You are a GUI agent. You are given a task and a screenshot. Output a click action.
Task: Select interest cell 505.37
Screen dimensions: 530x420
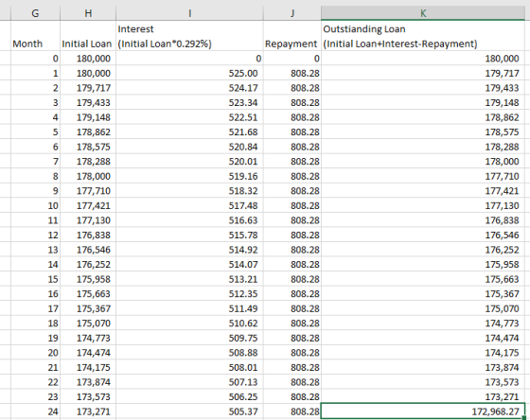point(189,411)
